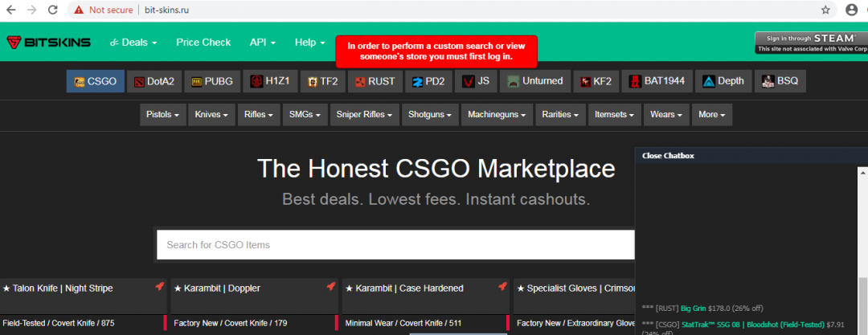868x335 pixels.
Task: Open the Sniper Rifles dropdown
Action: [365, 115]
